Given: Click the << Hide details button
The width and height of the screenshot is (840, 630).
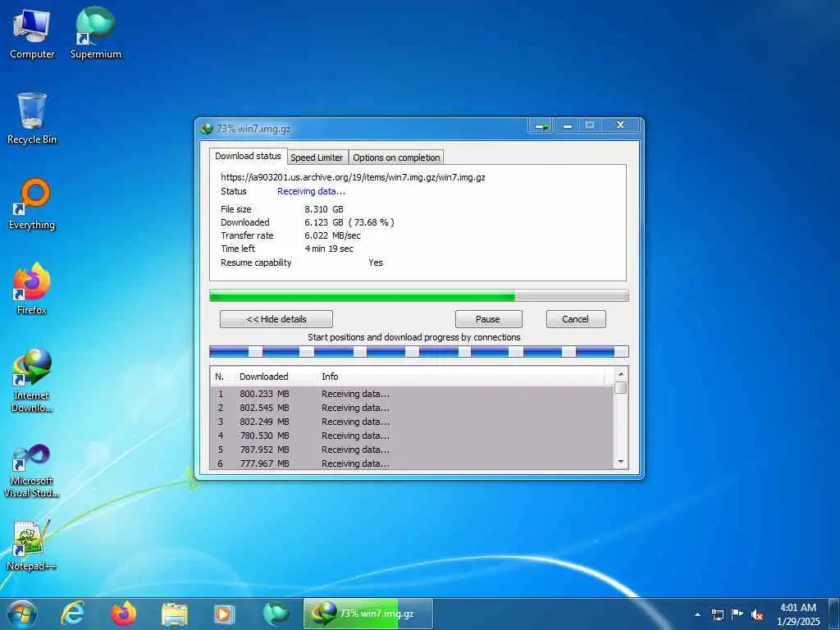Looking at the screenshot, I should 276,319.
